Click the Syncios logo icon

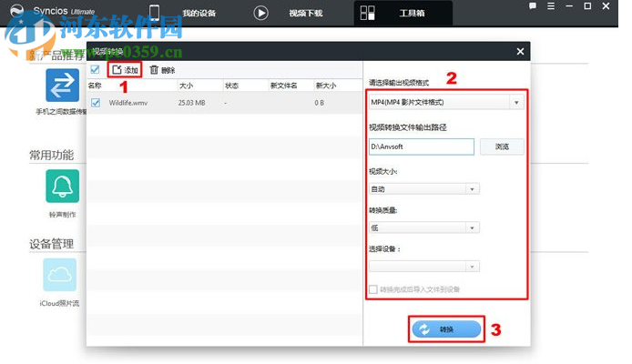(17, 10)
